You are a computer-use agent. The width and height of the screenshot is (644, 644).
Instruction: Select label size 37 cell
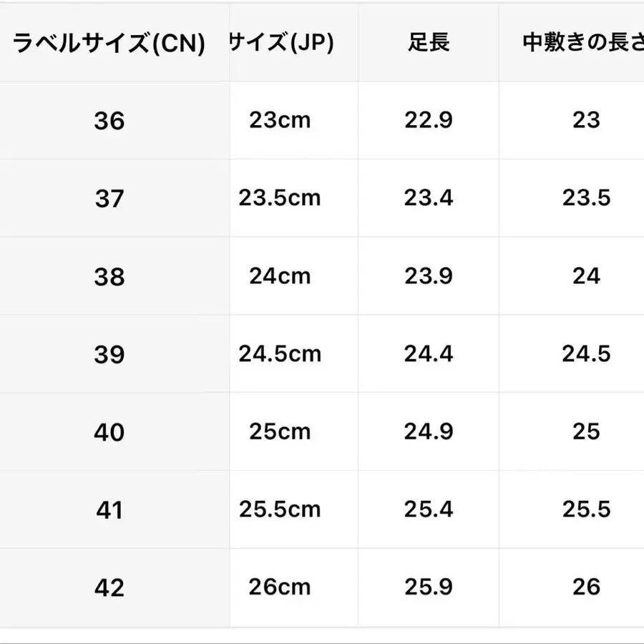109,198
